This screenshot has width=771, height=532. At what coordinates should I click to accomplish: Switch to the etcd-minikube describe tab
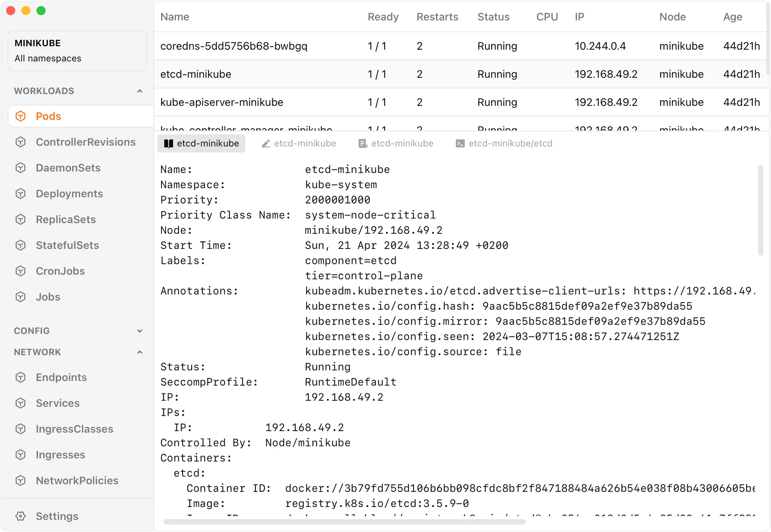click(201, 143)
